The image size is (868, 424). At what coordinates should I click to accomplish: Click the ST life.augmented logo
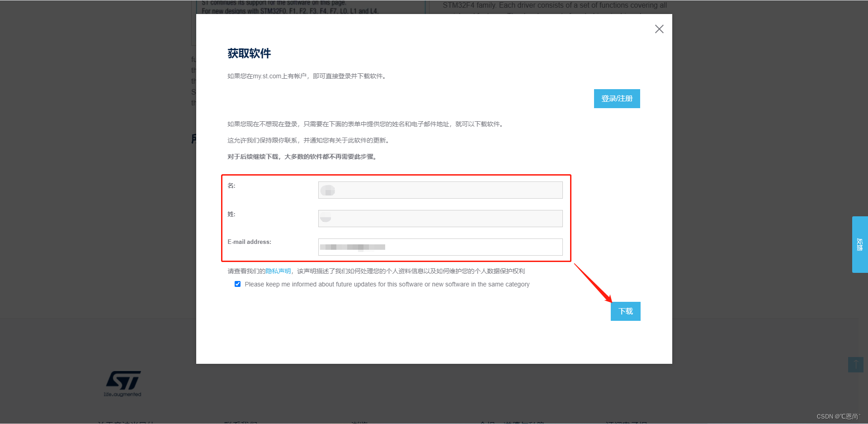pyautogui.click(x=123, y=384)
